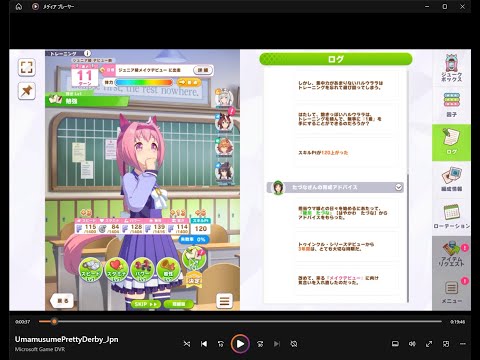Click the total duration 0:19:46

tap(457, 322)
